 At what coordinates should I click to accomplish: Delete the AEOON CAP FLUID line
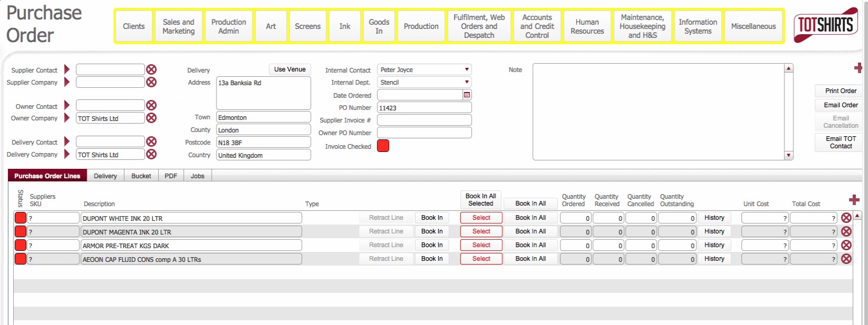tap(846, 259)
